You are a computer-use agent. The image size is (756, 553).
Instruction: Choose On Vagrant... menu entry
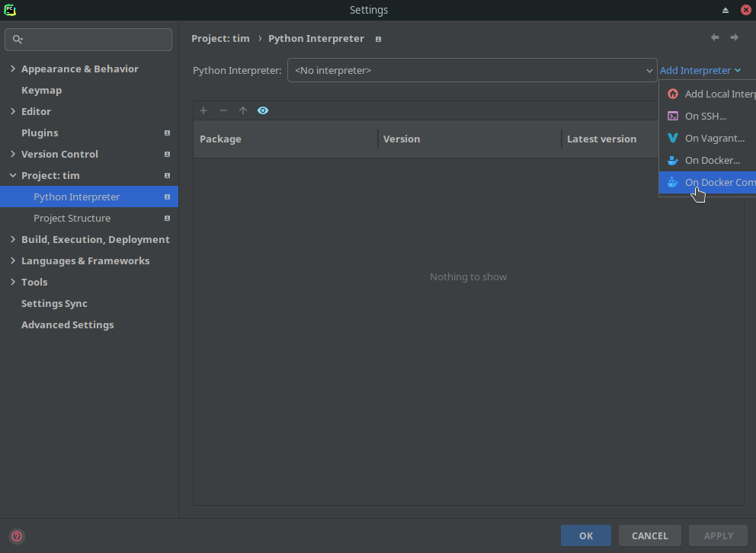click(707, 139)
